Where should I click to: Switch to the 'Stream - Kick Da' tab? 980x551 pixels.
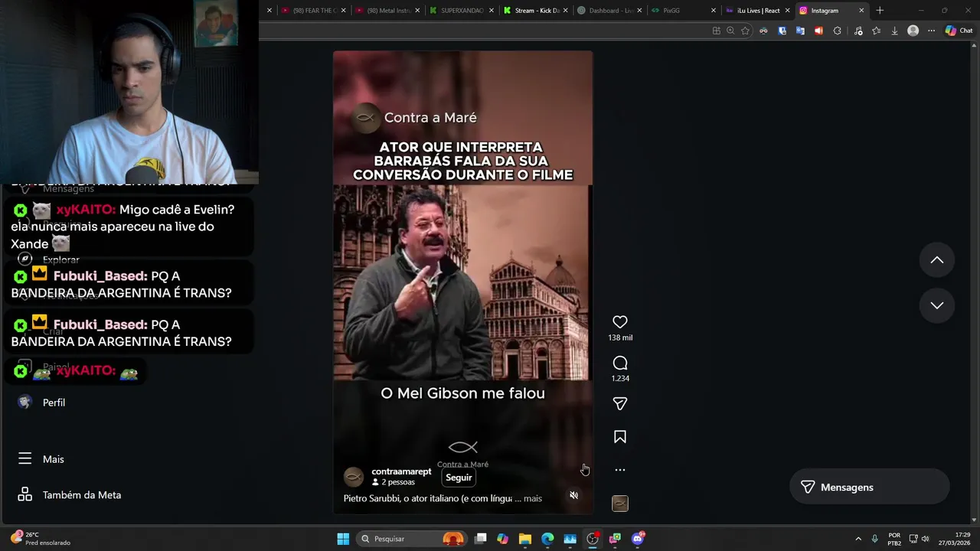pyautogui.click(x=534, y=11)
